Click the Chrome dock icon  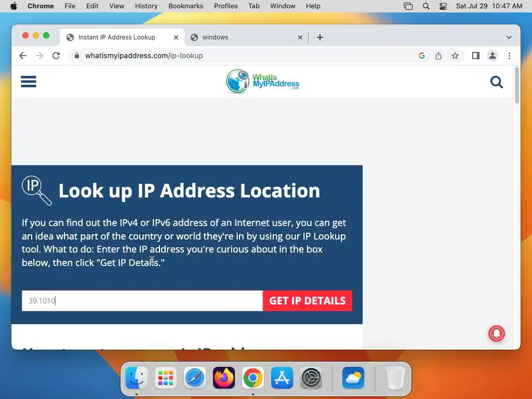coord(253,378)
